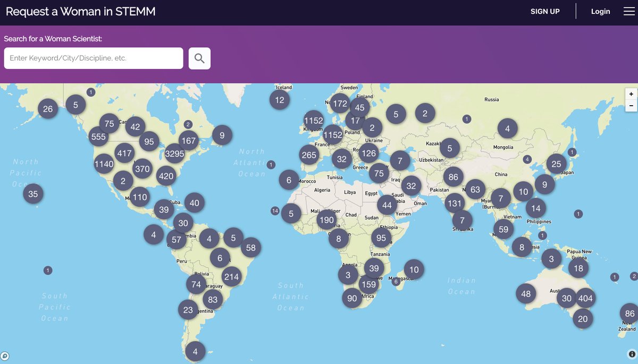Open the 370 cluster marker
Viewport: 638px width, 364px height.
tap(142, 169)
